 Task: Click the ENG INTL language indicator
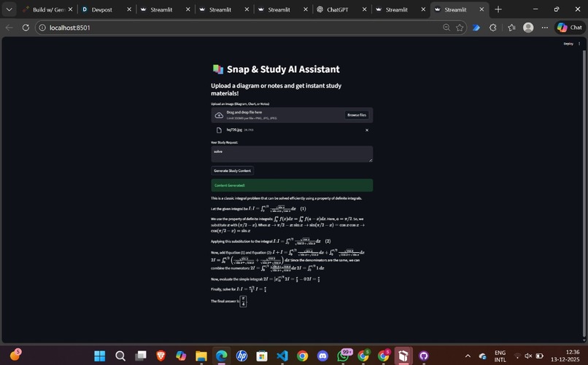point(500,356)
